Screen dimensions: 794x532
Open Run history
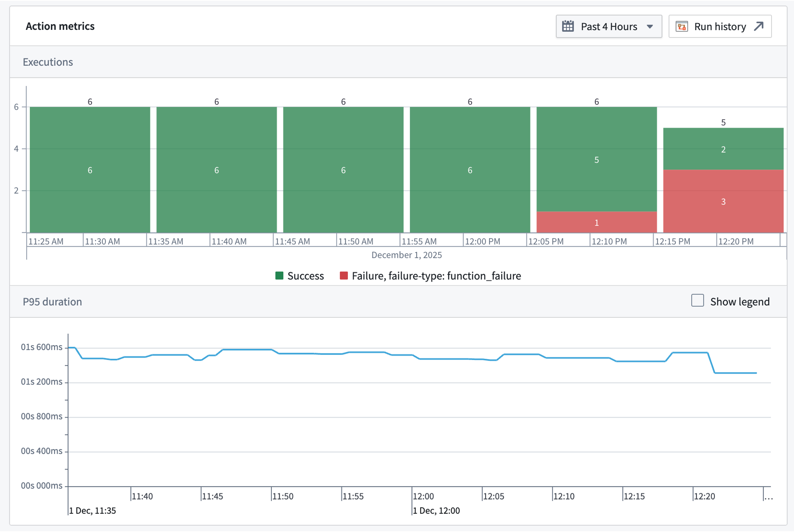(720, 26)
